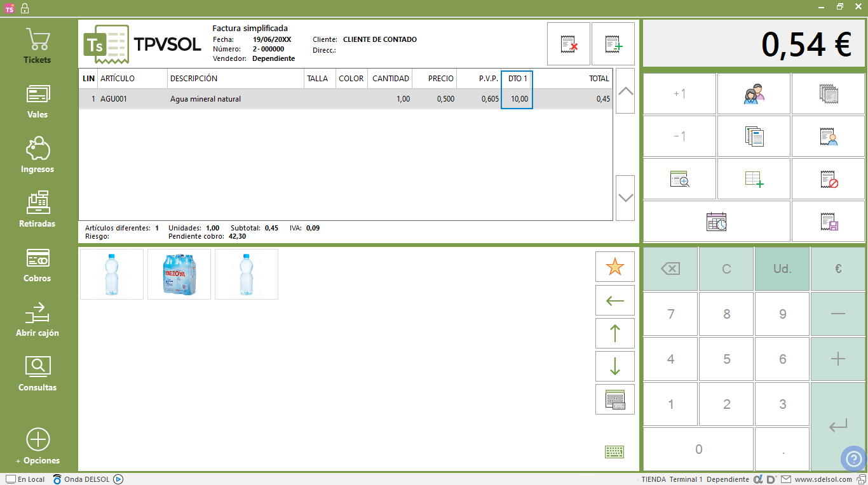Select the AGU001 article line
The width and height of the screenshot is (868, 485).
click(346, 99)
